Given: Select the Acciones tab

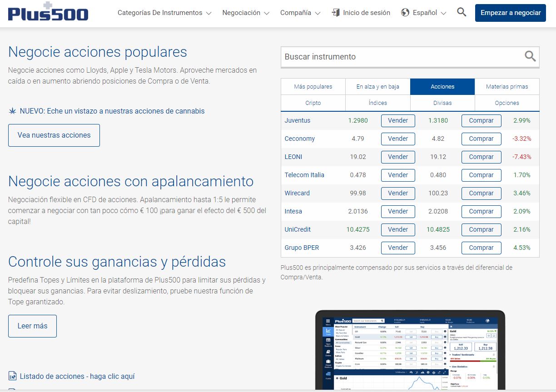Looking at the screenshot, I should click(x=442, y=86).
